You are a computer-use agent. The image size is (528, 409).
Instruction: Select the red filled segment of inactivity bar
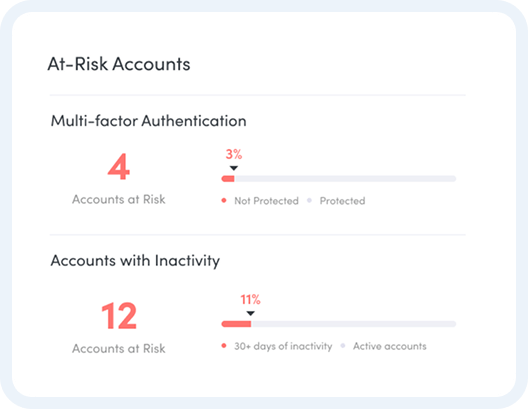point(236,324)
